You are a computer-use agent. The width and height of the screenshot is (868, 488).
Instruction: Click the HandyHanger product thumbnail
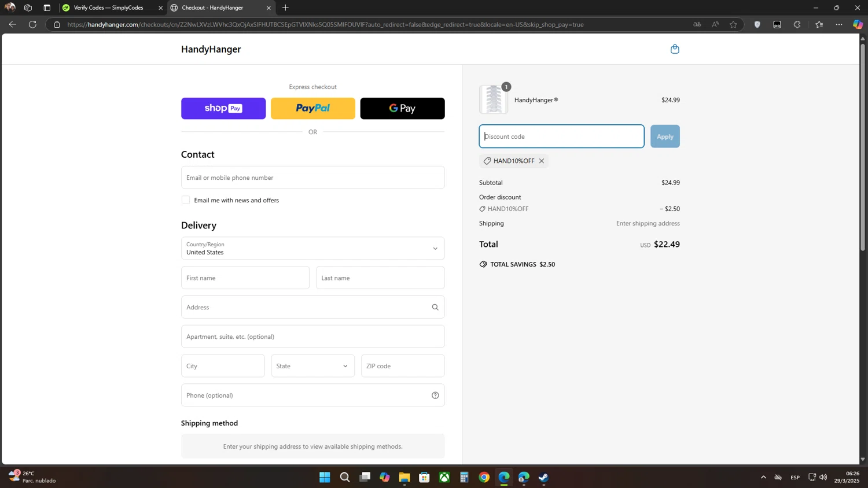click(494, 99)
